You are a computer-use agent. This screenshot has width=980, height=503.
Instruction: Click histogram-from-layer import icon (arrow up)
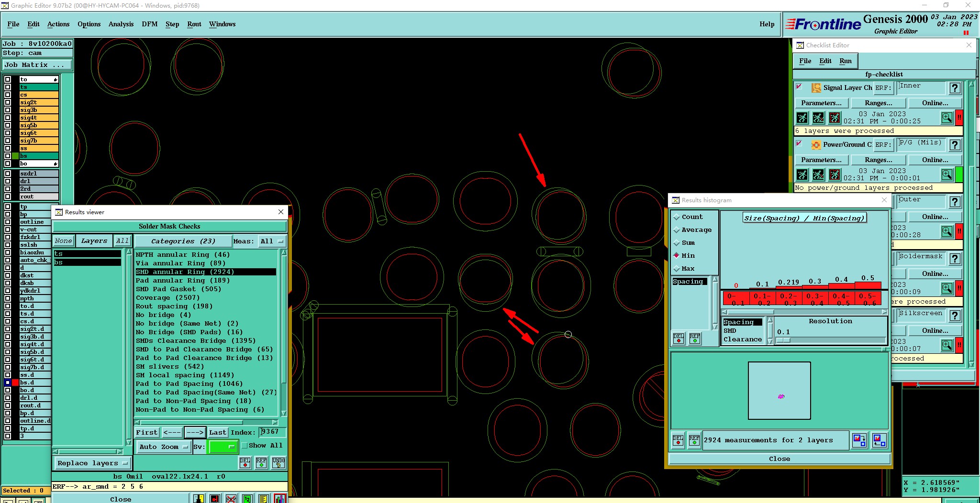click(x=879, y=440)
